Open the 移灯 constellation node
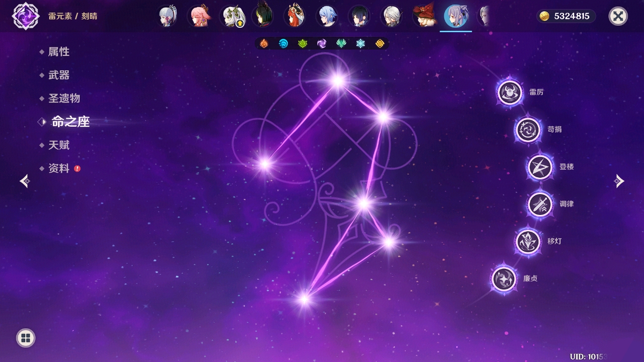644x362 pixels. point(528,242)
